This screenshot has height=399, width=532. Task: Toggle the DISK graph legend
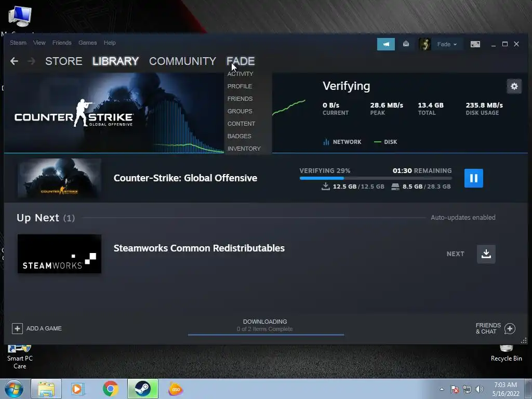click(385, 142)
